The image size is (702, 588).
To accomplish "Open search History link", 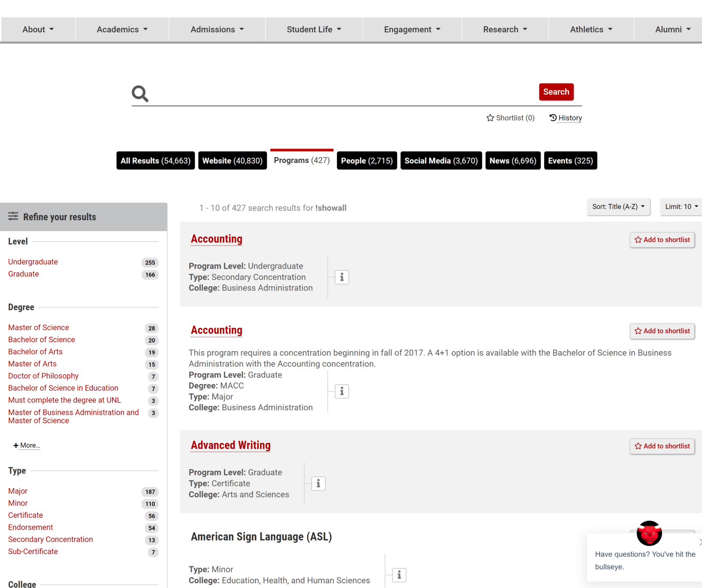I will 566,118.
